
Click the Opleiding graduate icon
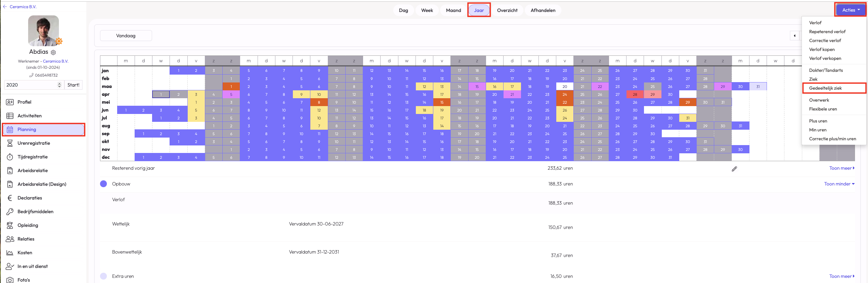(10, 225)
